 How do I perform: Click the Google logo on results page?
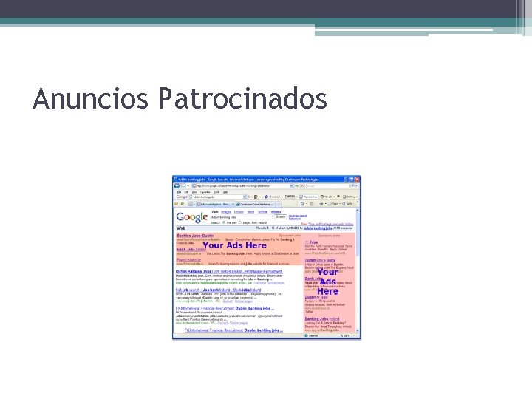point(191,218)
